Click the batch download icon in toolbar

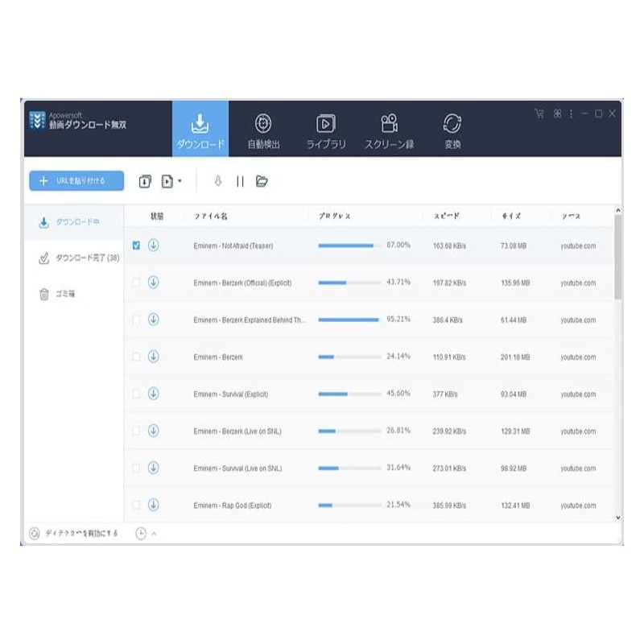[x=145, y=182]
